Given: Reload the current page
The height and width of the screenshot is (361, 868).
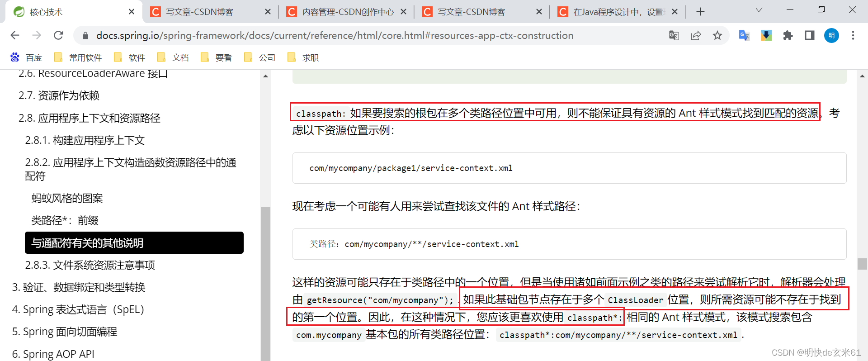Looking at the screenshot, I should coord(58,35).
